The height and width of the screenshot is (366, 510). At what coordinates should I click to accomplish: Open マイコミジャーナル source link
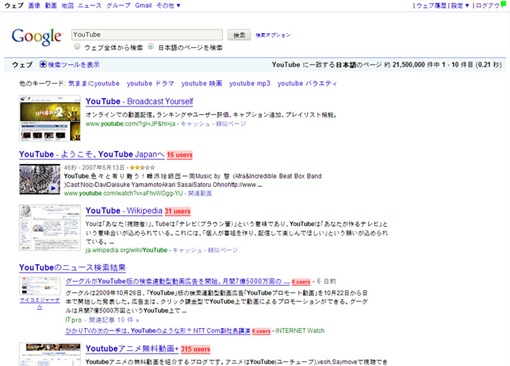pos(40,303)
